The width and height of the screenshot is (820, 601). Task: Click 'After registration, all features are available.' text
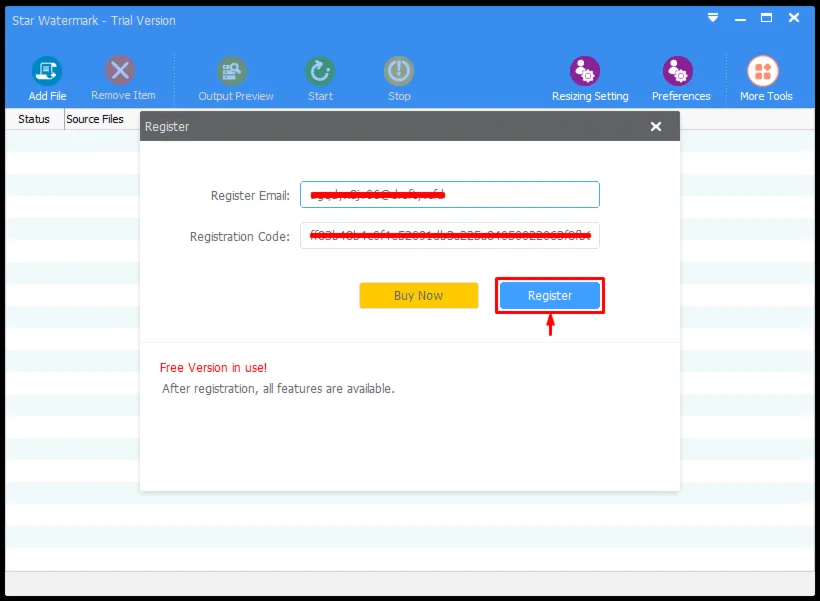tap(278, 389)
